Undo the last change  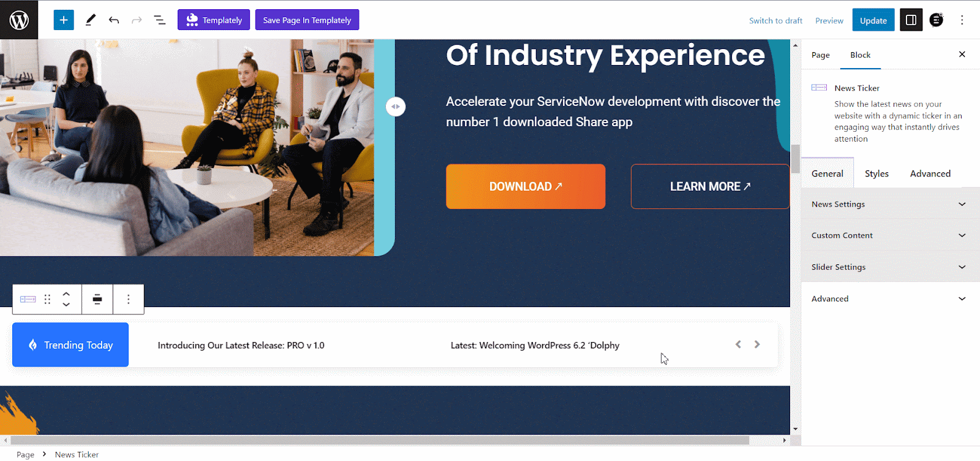[114, 20]
